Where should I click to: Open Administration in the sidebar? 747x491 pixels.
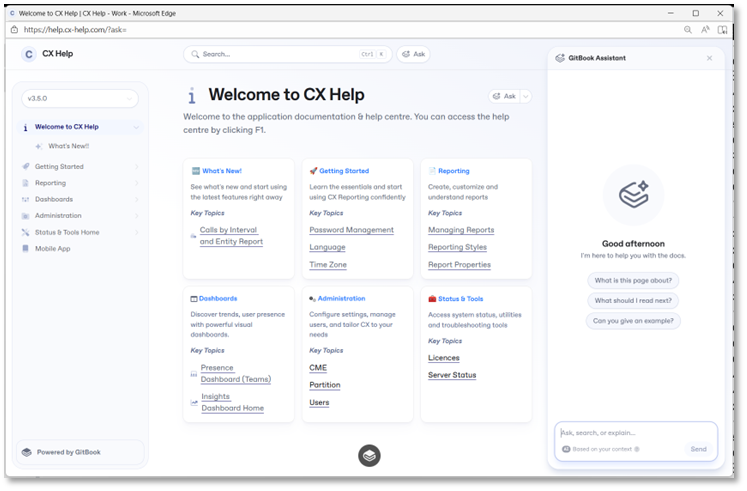(x=58, y=216)
